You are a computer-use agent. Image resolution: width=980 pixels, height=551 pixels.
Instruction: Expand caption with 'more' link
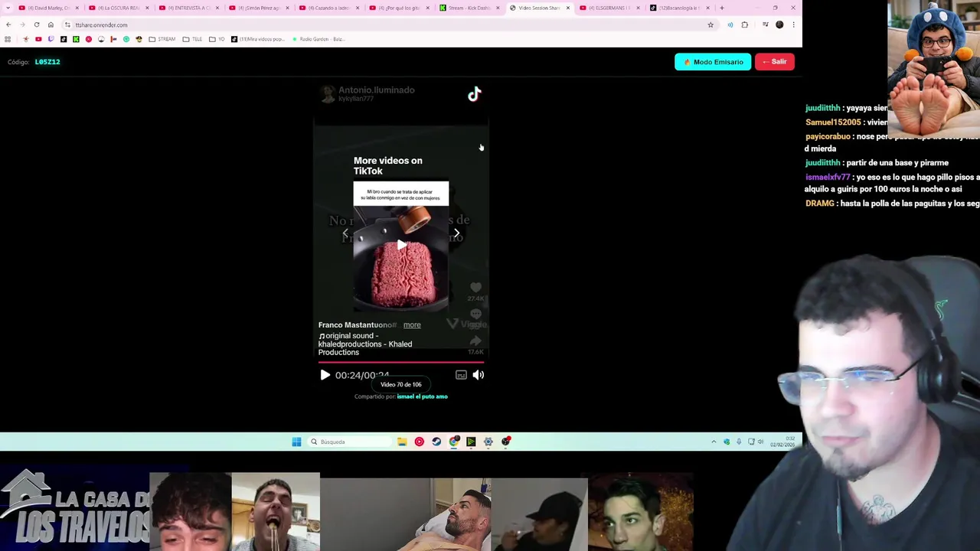click(x=412, y=324)
